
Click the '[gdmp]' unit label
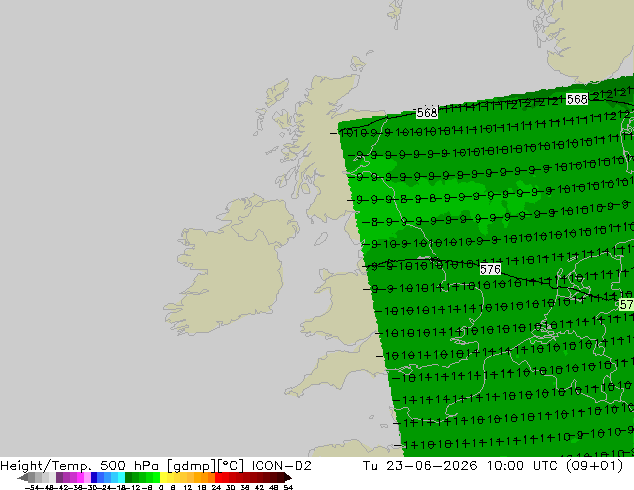[192, 466]
